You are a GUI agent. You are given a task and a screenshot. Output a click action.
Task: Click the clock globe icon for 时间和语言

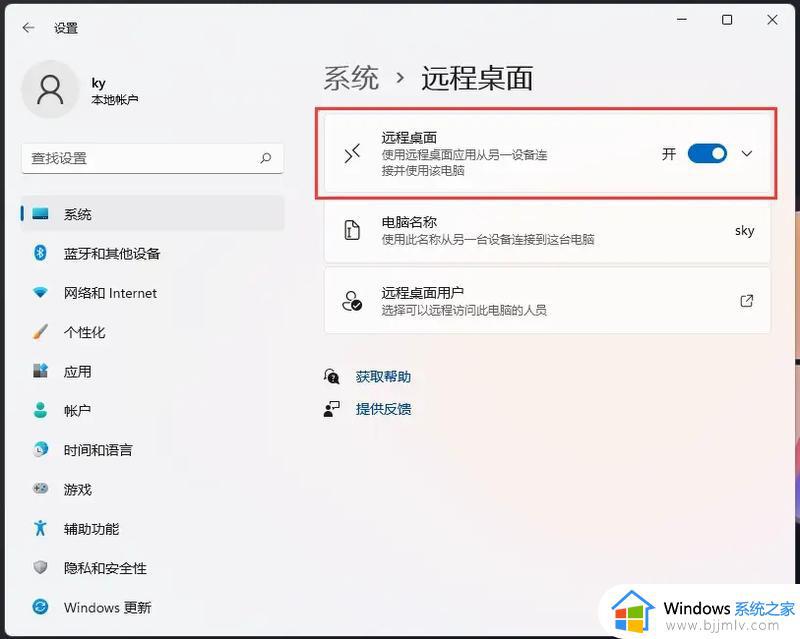[40, 449]
